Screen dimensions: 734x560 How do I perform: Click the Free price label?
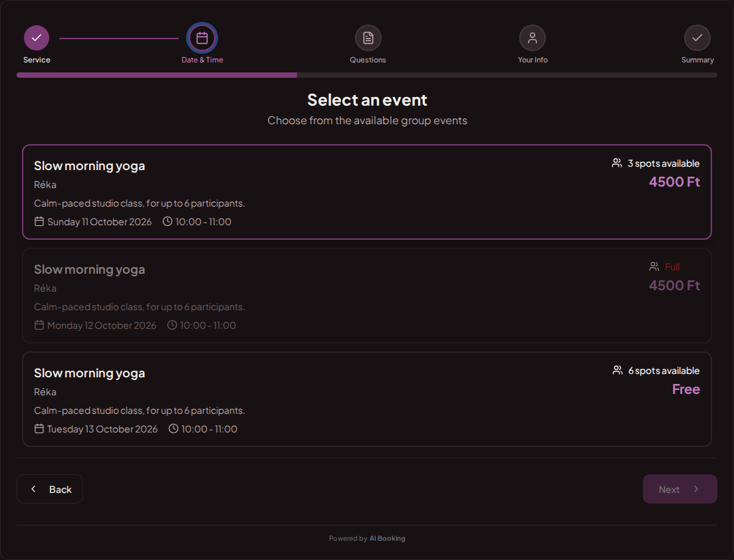click(x=685, y=389)
